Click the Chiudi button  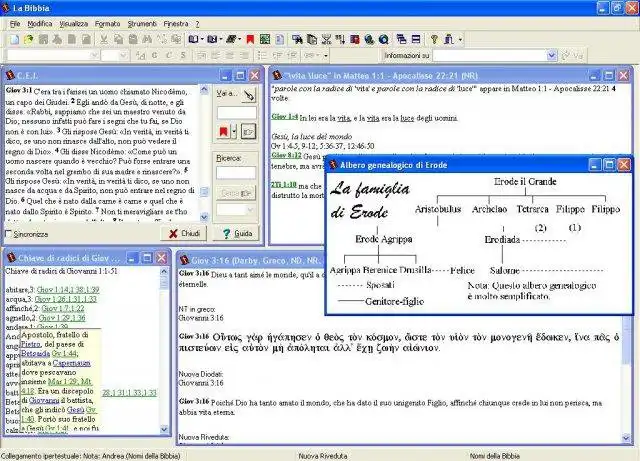pos(184,234)
